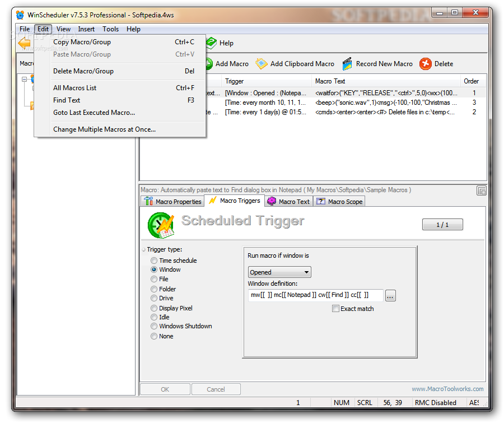Image resolution: width=504 pixels, height=423 pixels.
Task: Open the File menu
Action: [x=25, y=29]
